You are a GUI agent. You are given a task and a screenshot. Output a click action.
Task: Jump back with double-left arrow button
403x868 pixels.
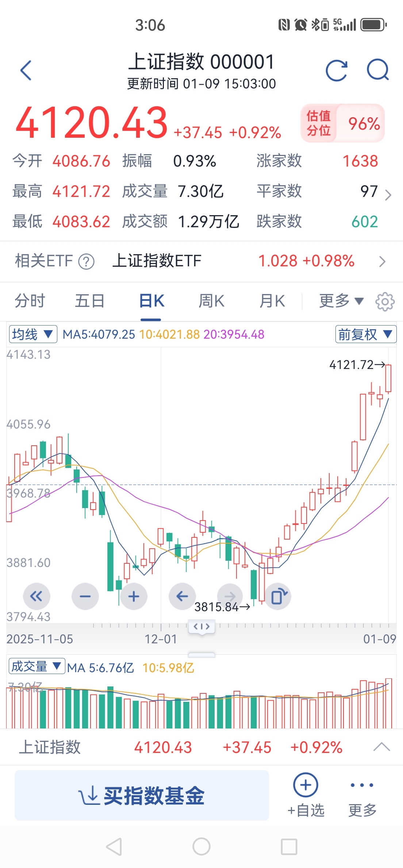[36, 597]
